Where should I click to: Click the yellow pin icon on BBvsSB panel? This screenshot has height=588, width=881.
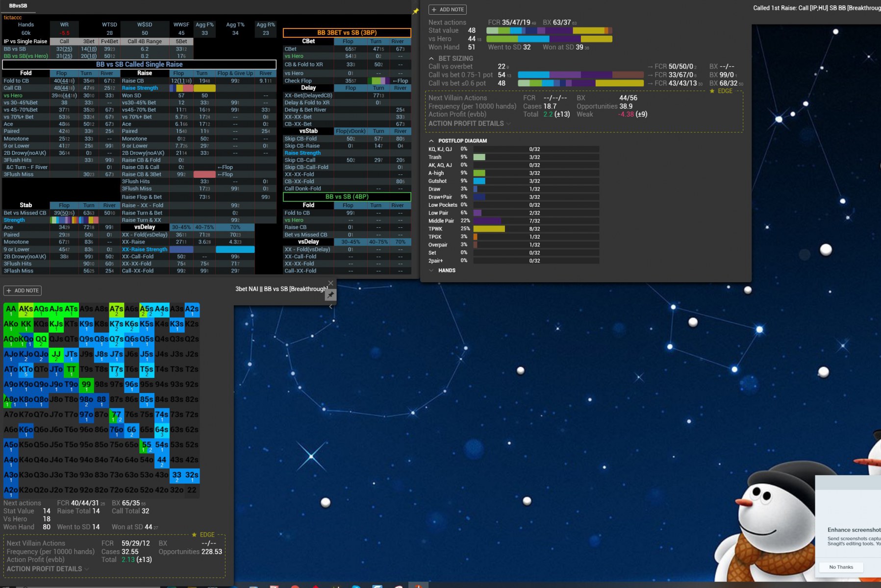tap(416, 11)
